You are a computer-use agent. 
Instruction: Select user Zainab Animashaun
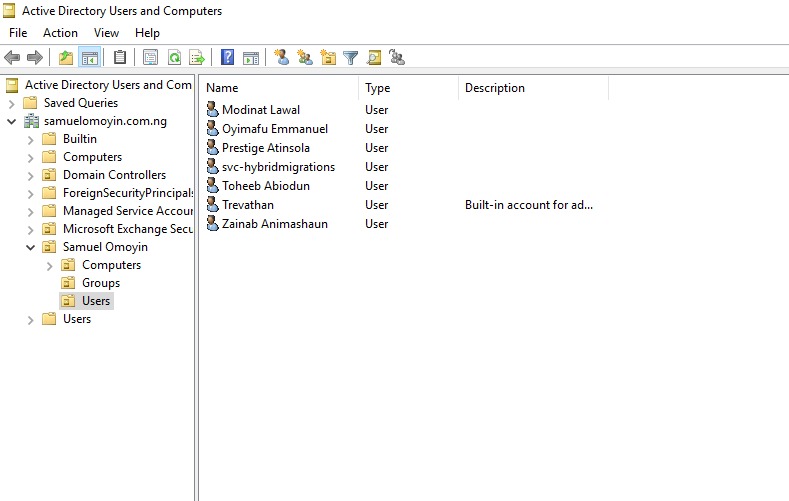pyautogui.click(x=275, y=224)
